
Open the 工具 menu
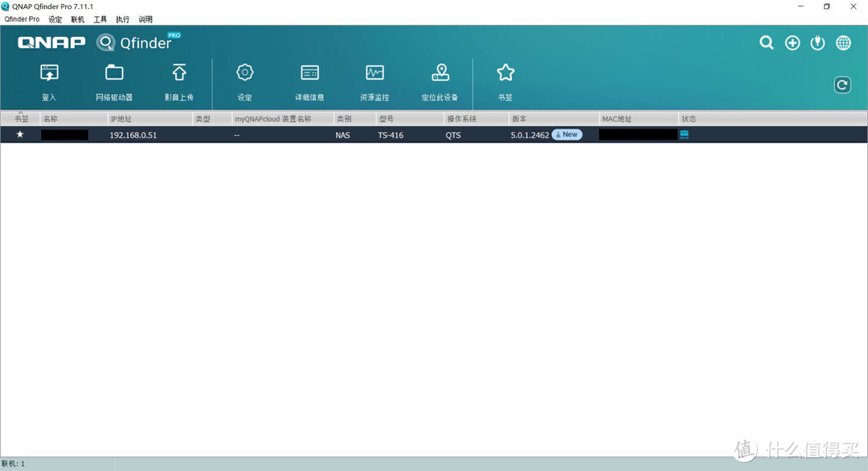(100, 18)
